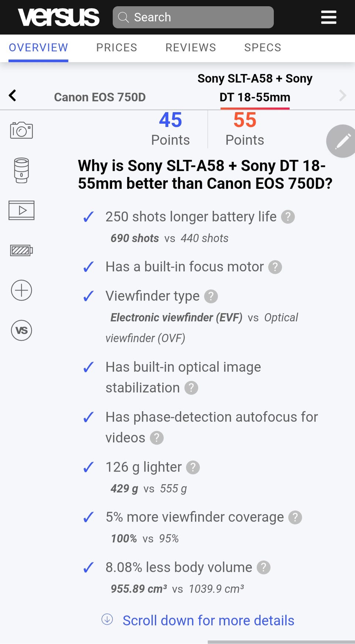
Task: Click the Versus logo
Action: 59,17
